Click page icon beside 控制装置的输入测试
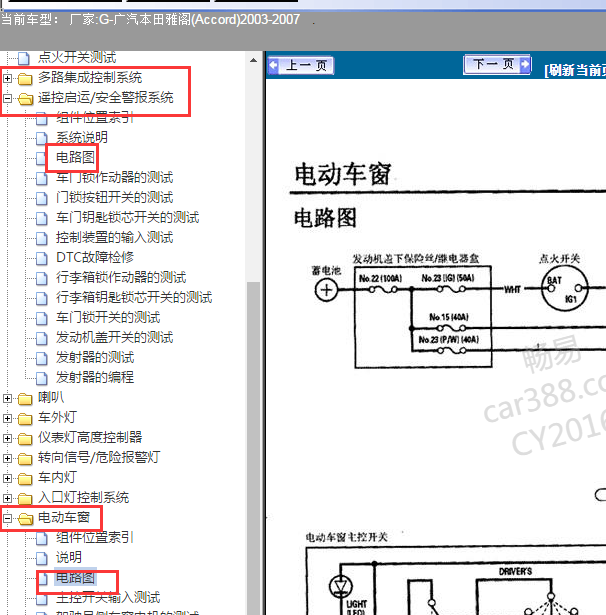The image size is (606, 615). pyautogui.click(x=42, y=238)
